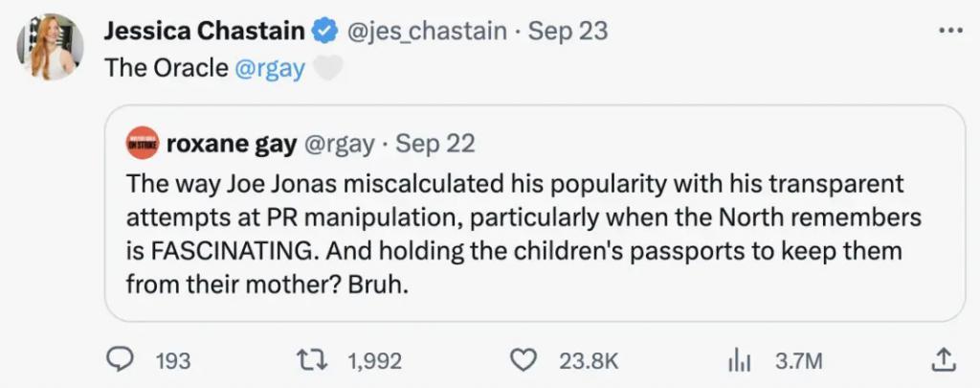The height and width of the screenshot is (388, 980).
Task: Open the view analytics bar chart icon
Action: [739, 360]
